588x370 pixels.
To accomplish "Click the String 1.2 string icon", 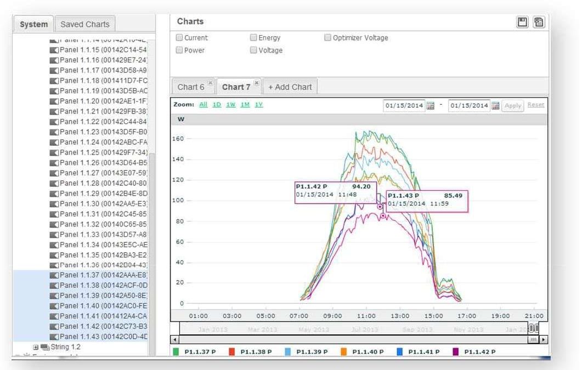I will (45, 347).
